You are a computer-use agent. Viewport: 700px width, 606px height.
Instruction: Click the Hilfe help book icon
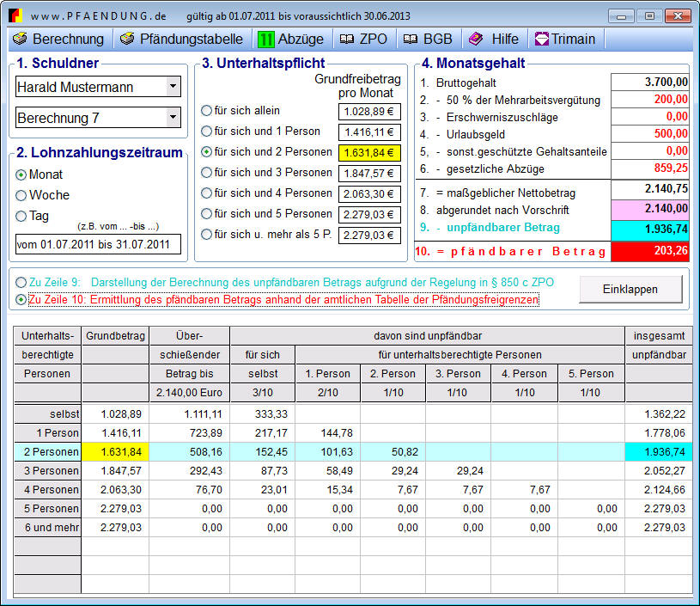click(476, 39)
